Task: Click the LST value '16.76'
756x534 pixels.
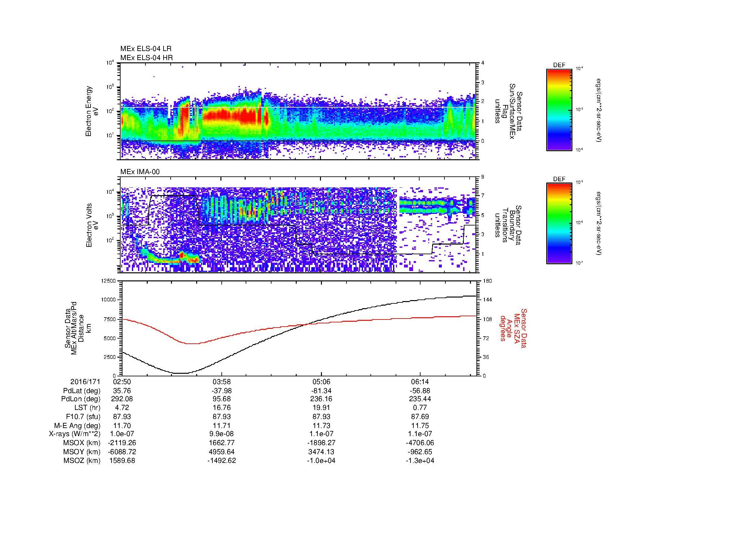Action: pos(222,408)
